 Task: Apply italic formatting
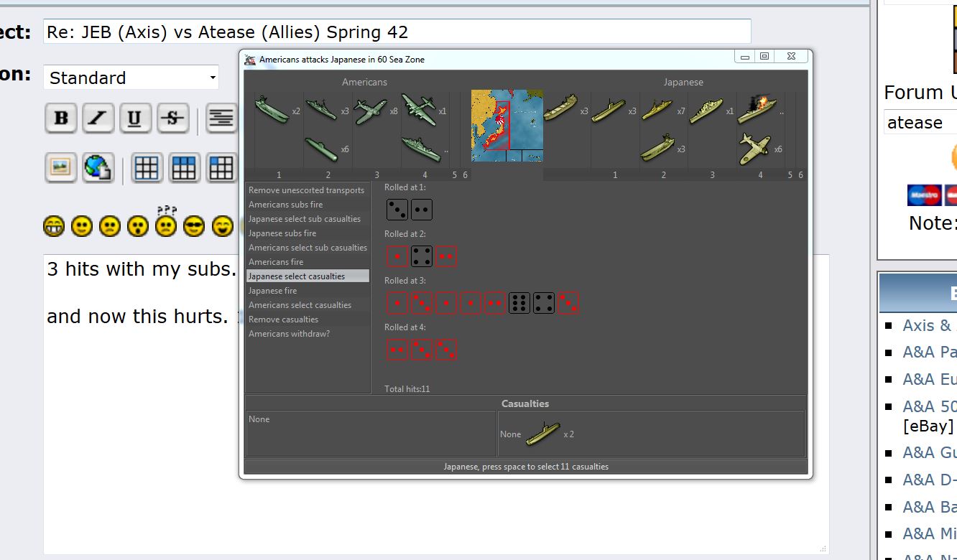pyautogui.click(x=98, y=118)
